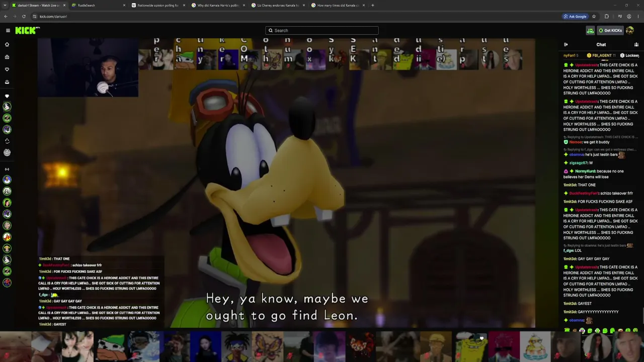Open the browser Extensions puzzle icon

point(606,16)
